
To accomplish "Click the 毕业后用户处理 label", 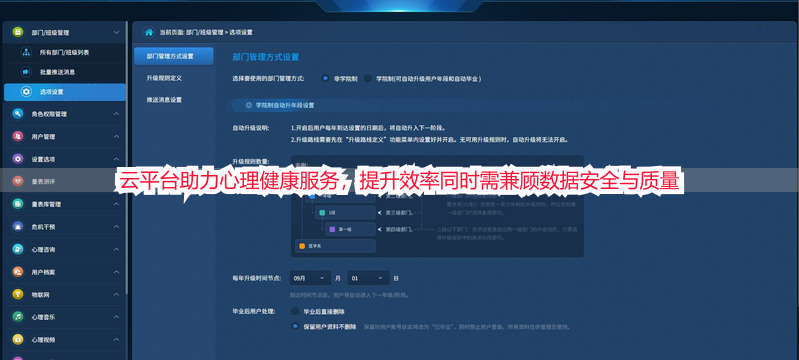I will [x=254, y=311].
